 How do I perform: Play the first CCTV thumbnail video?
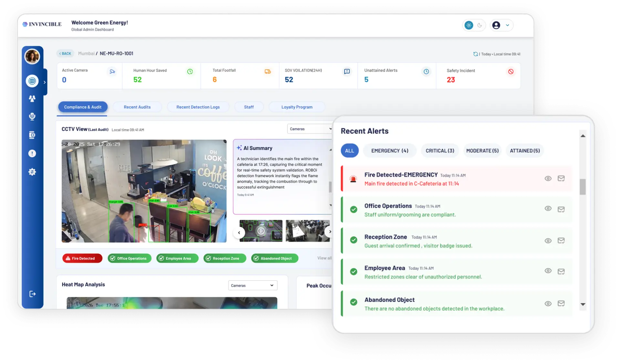pos(261,231)
